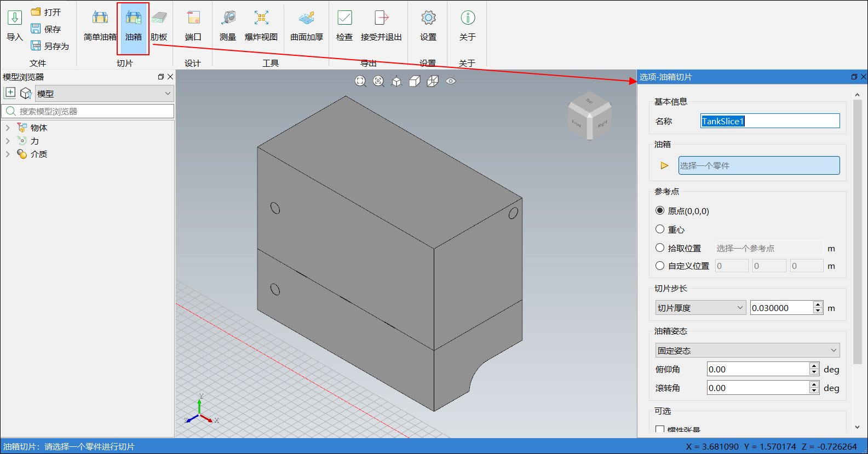This screenshot has height=454, width=868.
Task: Run the 检查 check tool
Action: coord(344,25)
